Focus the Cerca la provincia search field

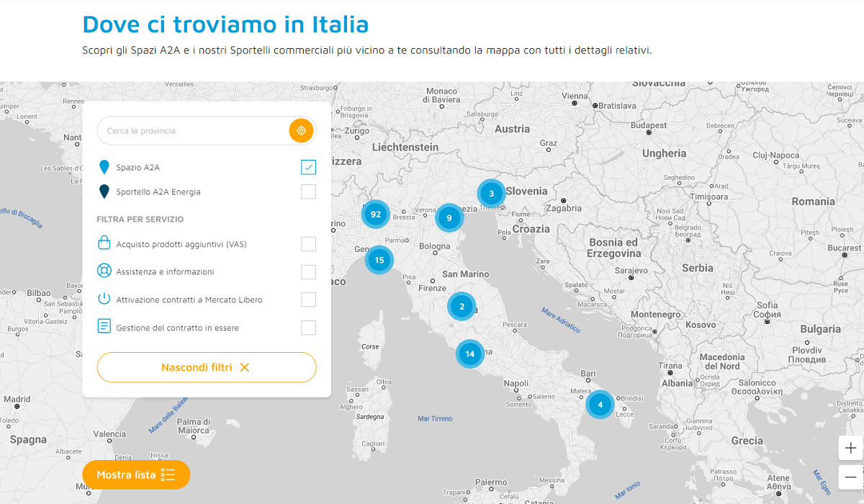194,131
